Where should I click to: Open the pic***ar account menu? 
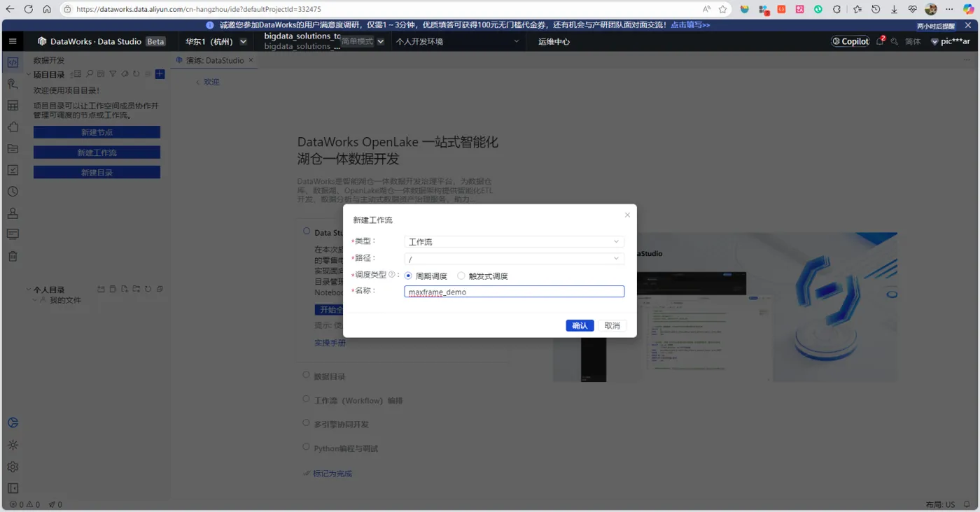click(x=951, y=41)
